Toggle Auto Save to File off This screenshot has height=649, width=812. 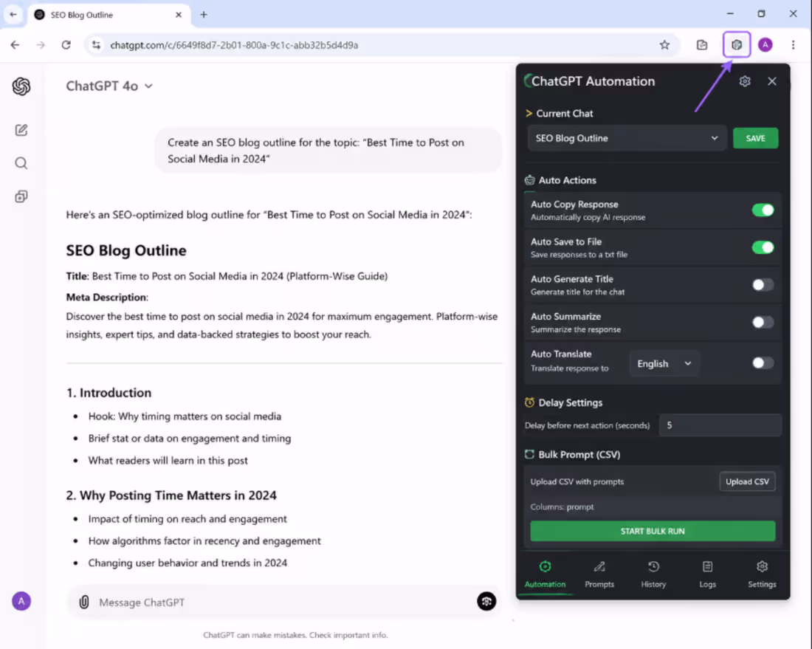763,247
